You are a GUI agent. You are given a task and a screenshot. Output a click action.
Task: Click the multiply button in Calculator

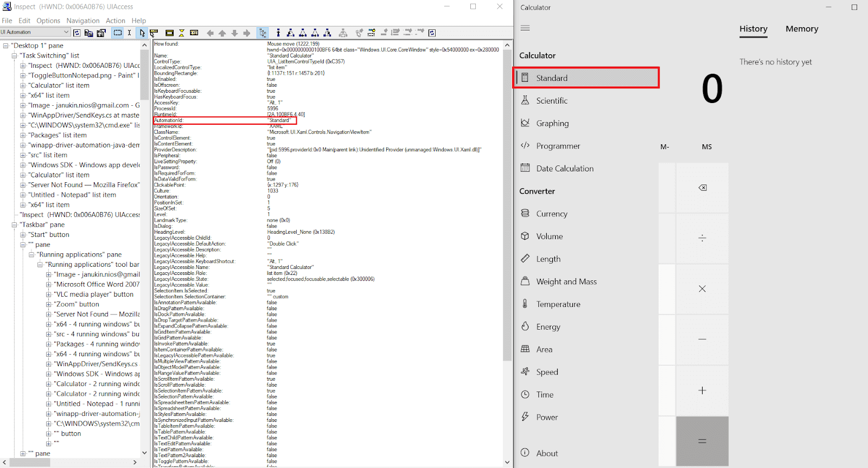point(702,289)
